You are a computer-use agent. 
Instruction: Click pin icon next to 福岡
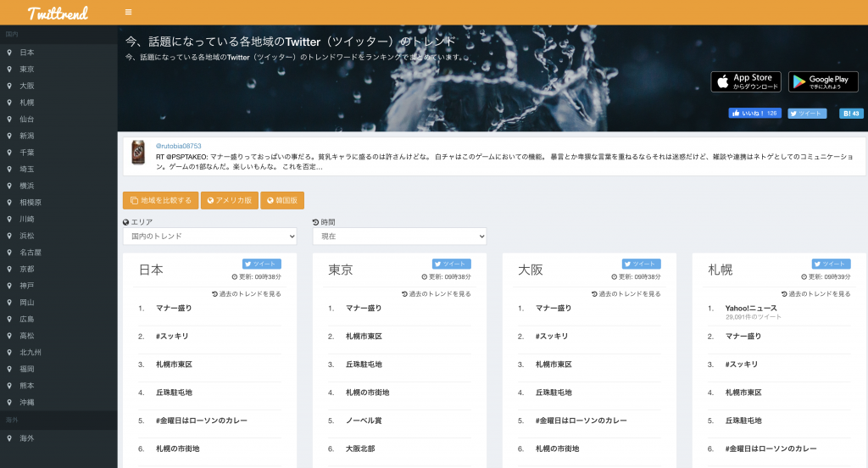(x=9, y=369)
